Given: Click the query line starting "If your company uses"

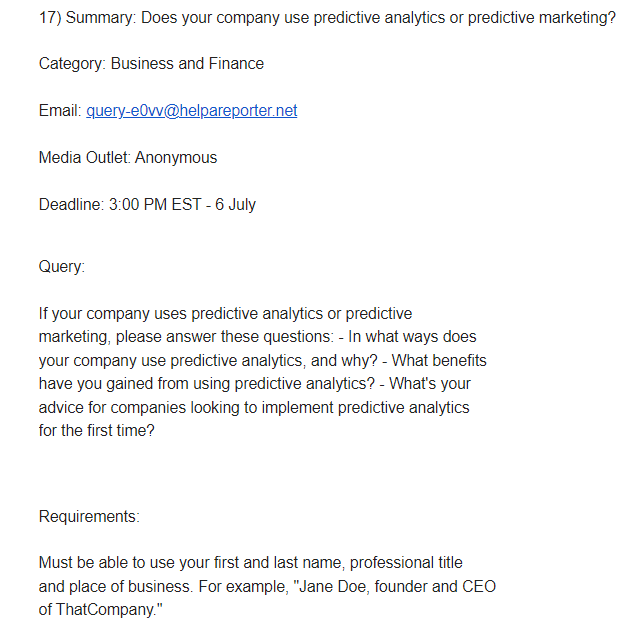Looking at the screenshot, I should click(225, 314).
